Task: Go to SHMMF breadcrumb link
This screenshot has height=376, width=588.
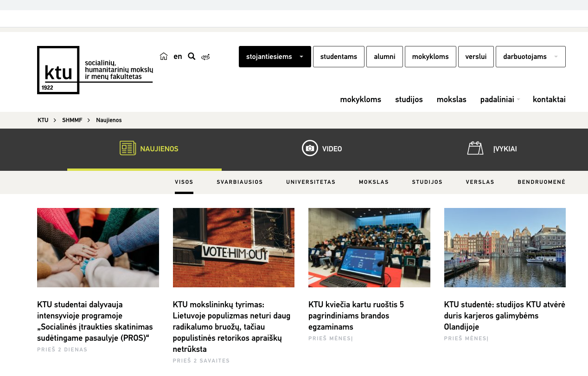Action: coord(72,120)
